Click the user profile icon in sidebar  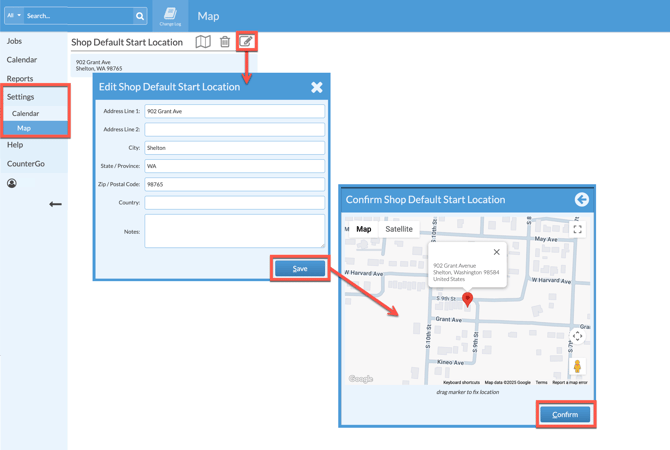[12, 183]
